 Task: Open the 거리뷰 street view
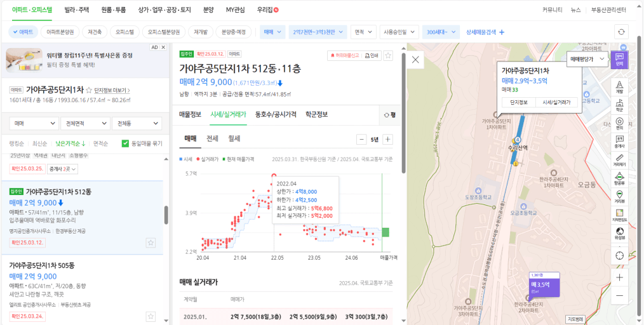click(x=619, y=197)
